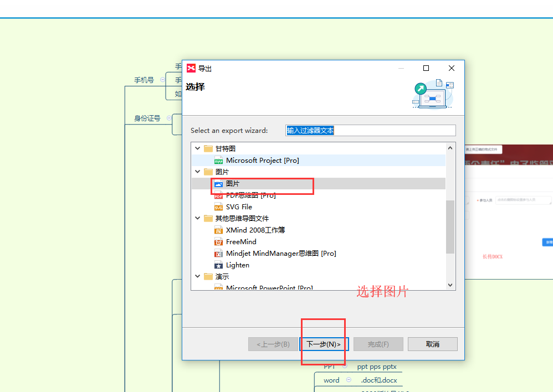Click the wizard list vertical scrollbar thumb
Viewport: 553px width, 392px height.
pyautogui.click(x=450, y=227)
